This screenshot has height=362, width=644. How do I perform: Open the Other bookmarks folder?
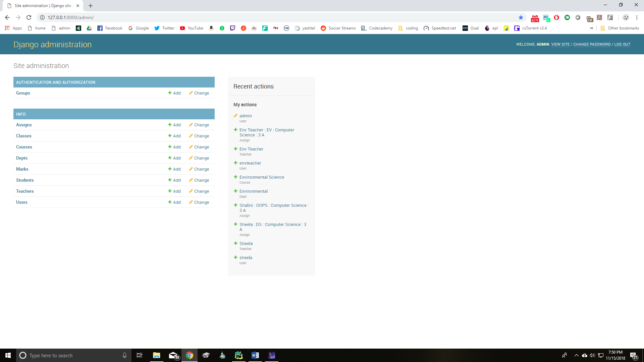[620, 28]
